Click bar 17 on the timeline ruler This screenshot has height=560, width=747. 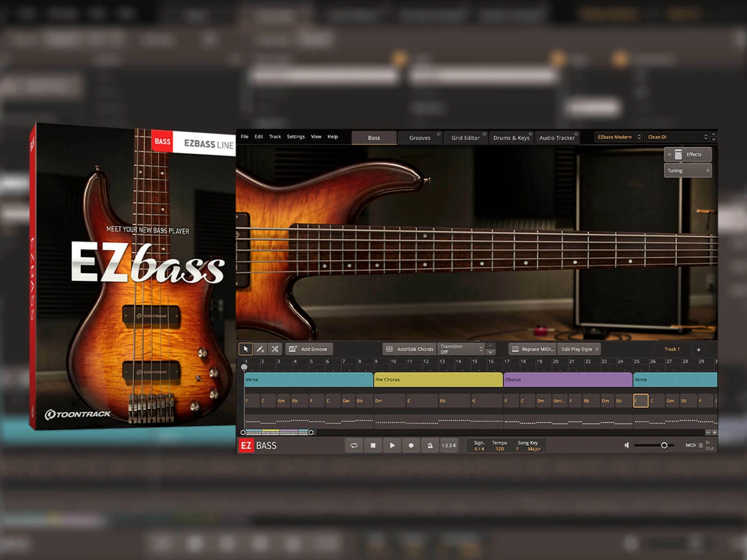pyautogui.click(x=507, y=362)
